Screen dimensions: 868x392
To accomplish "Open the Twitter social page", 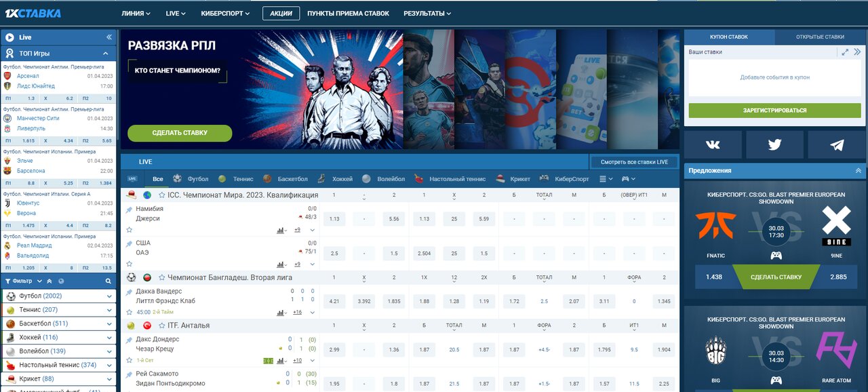I will pos(775,144).
